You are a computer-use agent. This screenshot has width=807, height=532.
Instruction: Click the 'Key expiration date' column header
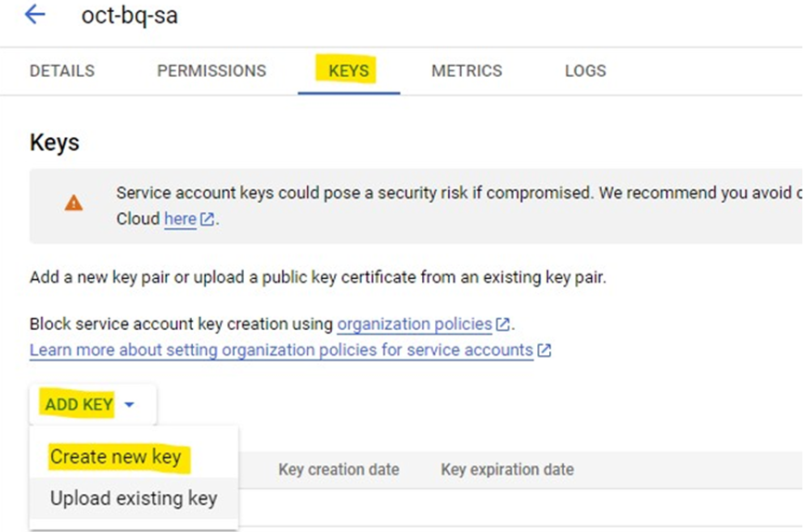[507, 469]
